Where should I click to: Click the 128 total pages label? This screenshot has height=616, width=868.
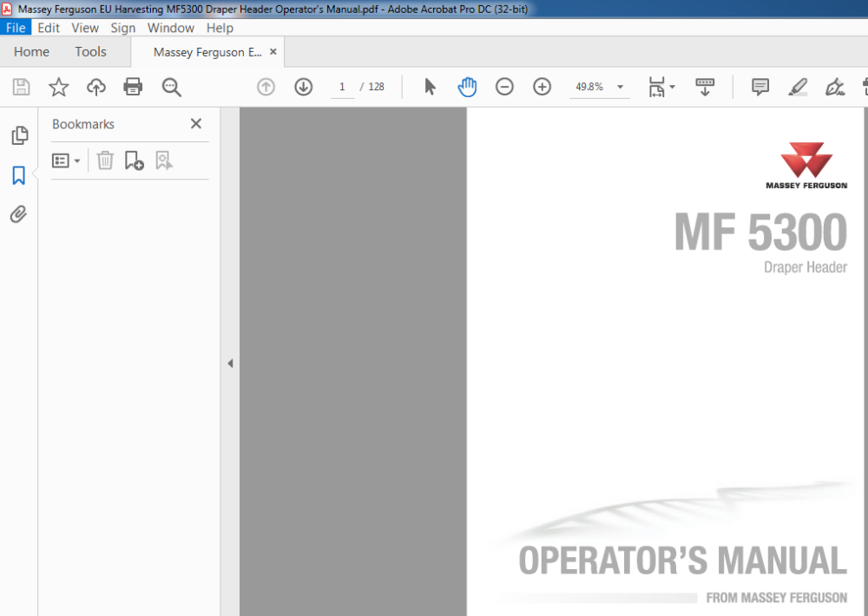coord(377,87)
